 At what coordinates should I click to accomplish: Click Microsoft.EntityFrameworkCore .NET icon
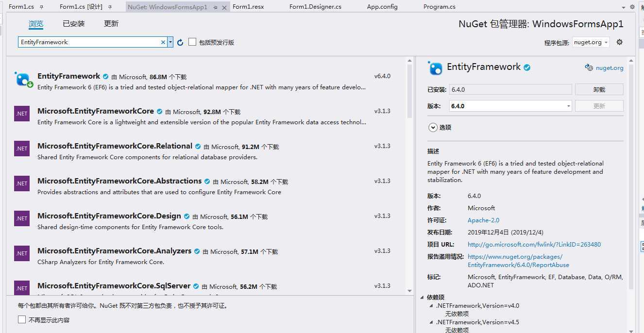(x=22, y=114)
